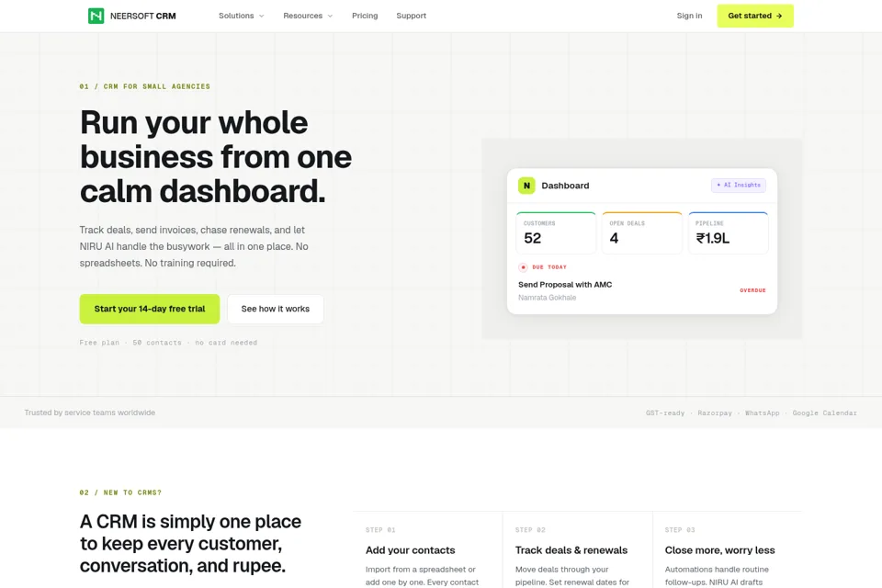
Task: Click the Razorpay integration text
Action: pyautogui.click(x=715, y=413)
